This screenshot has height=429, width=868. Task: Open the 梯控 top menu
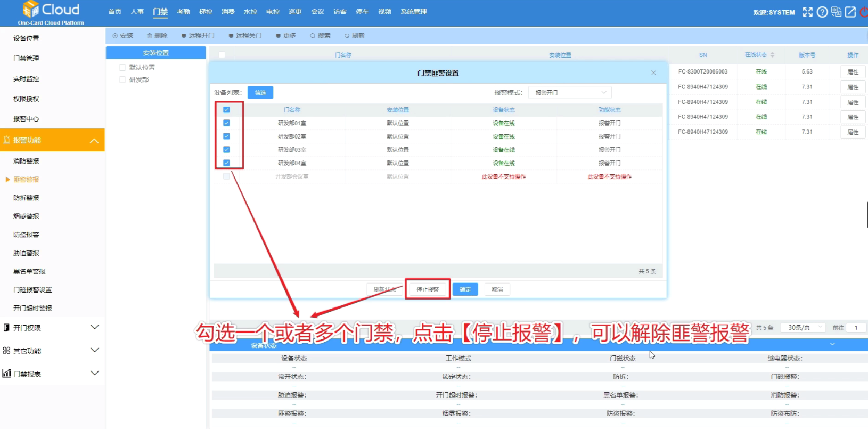[206, 12]
